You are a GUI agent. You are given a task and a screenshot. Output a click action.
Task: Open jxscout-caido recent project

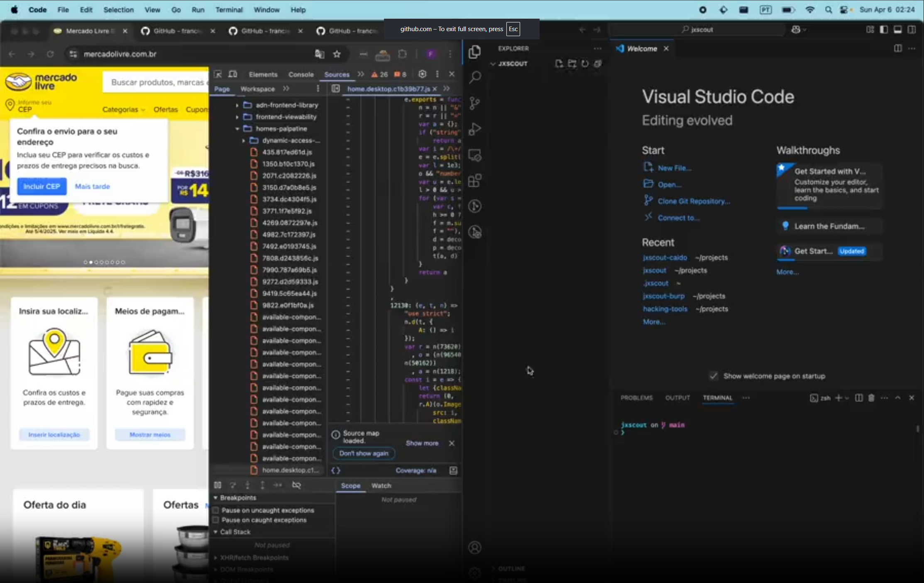[x=665, y=257]
